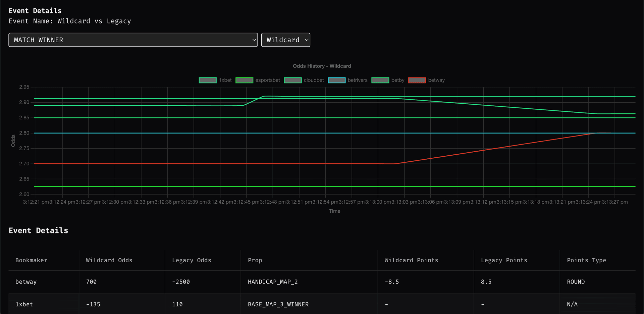Screen dimensions: 644x314
Task: Click the betway legend label
Action: pyautogui.click(x=436, y=80)
